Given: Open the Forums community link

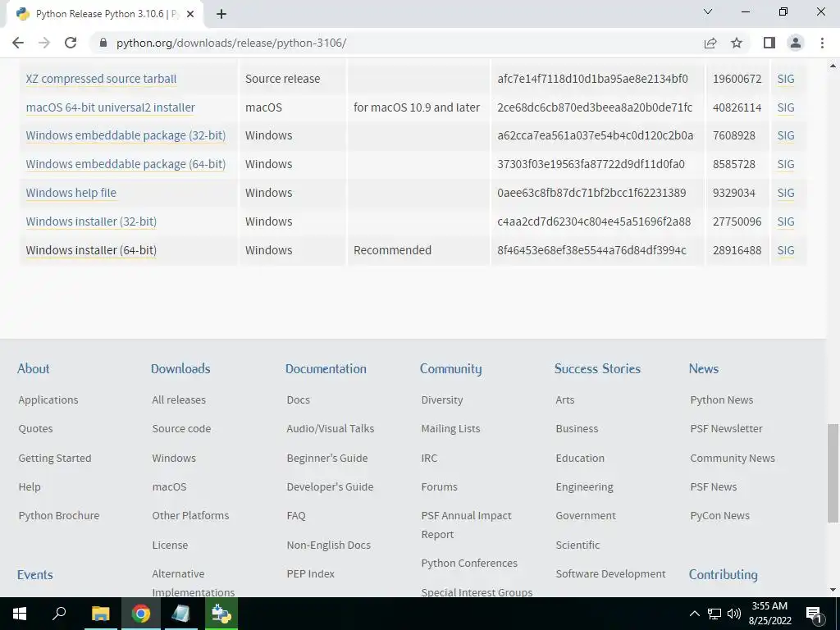Looking at the screenshot, I should (440, 487).
